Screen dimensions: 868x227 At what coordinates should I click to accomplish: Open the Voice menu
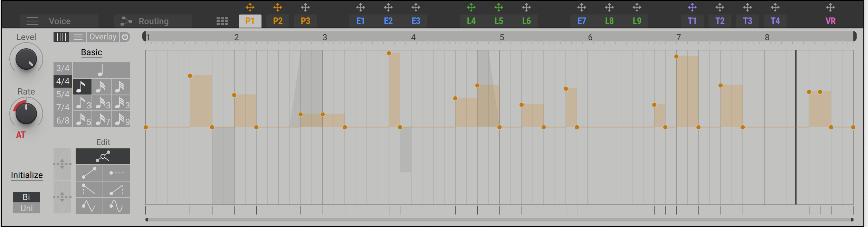[59, 21]
